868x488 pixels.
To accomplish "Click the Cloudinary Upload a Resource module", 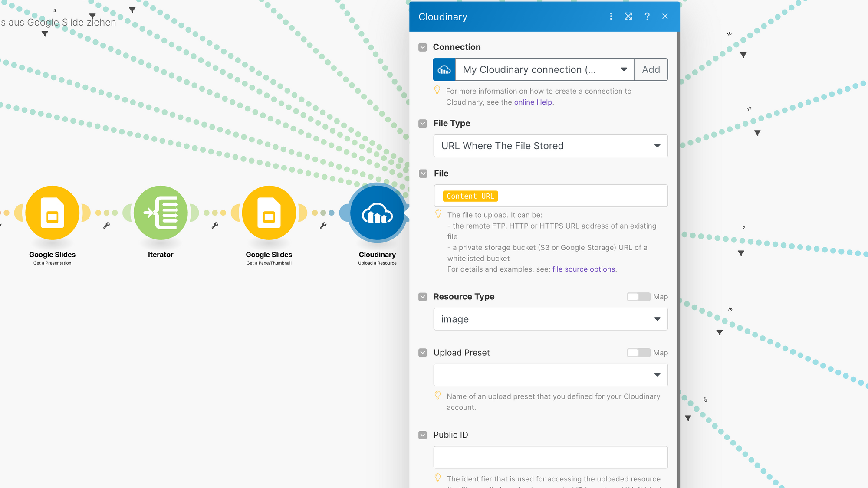I will (x=377, y=213).
